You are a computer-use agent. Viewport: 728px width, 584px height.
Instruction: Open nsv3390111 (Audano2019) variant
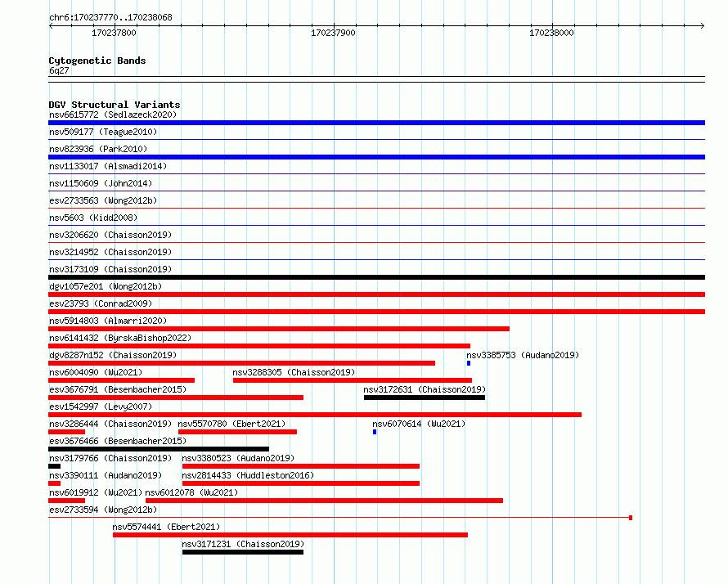point(106,475)
